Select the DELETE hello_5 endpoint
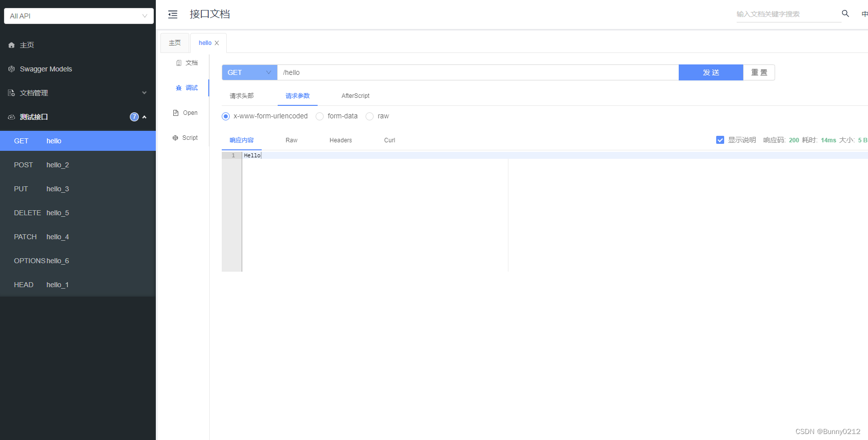Screen dimensions: 868x440 (x=78, y=213)
